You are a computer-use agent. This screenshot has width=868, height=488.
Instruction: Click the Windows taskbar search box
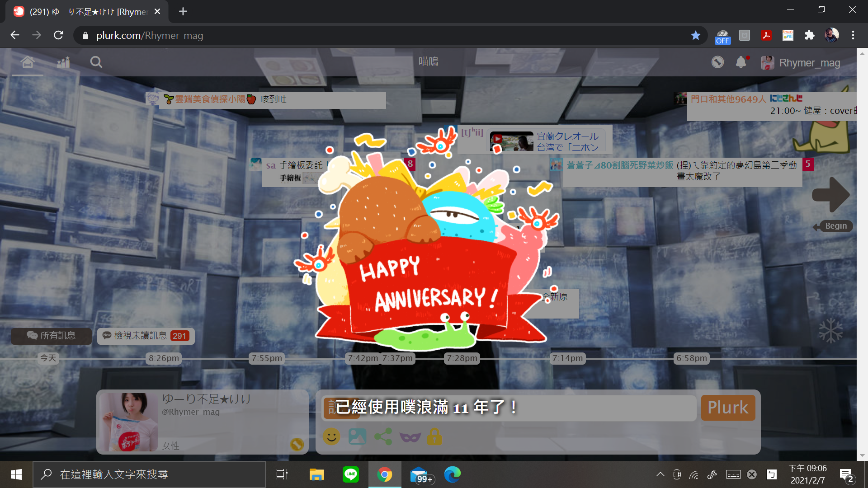tap(149, 474)
